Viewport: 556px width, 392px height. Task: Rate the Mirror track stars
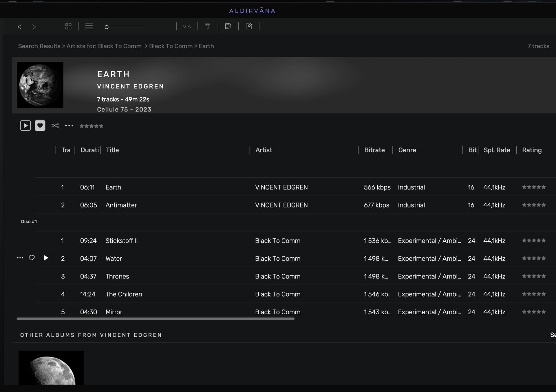coord(534,312)
